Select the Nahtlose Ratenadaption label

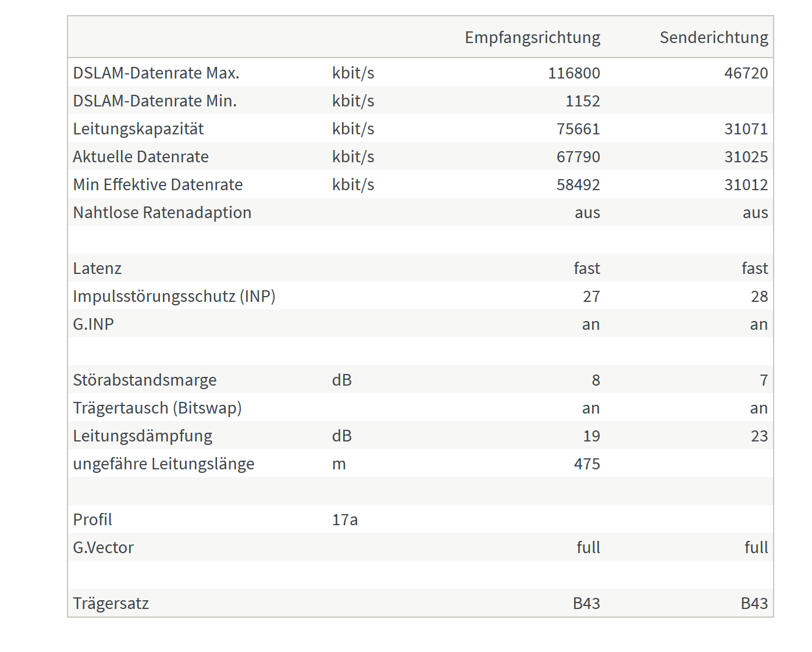(x=162, y=212)
